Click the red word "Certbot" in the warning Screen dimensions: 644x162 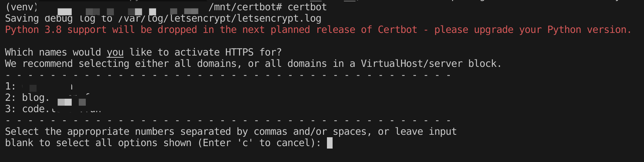tap(397, 30)
